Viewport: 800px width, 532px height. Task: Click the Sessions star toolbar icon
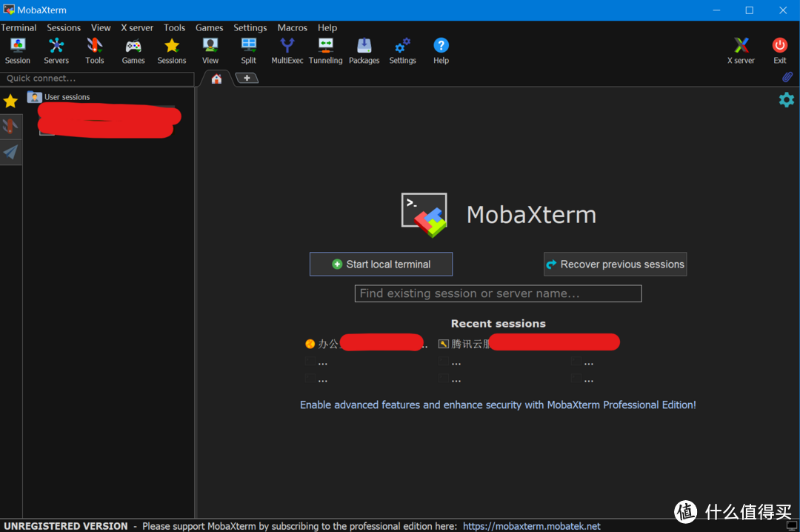[x=172, y=51]
